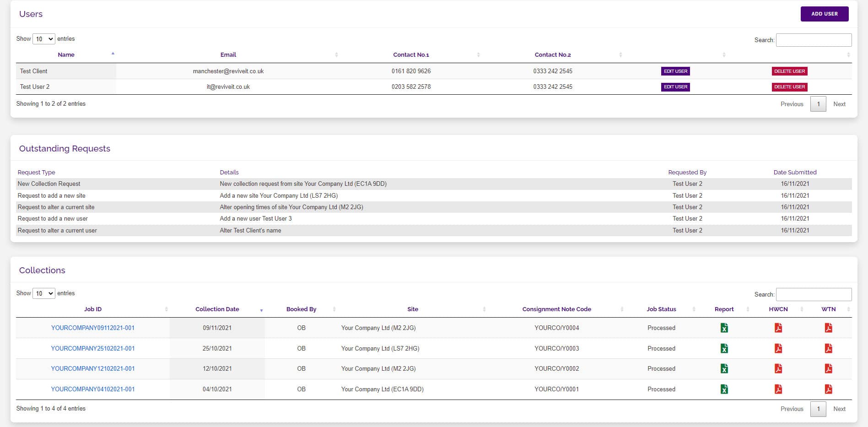Click phone number 0161 820 9626

411,71
